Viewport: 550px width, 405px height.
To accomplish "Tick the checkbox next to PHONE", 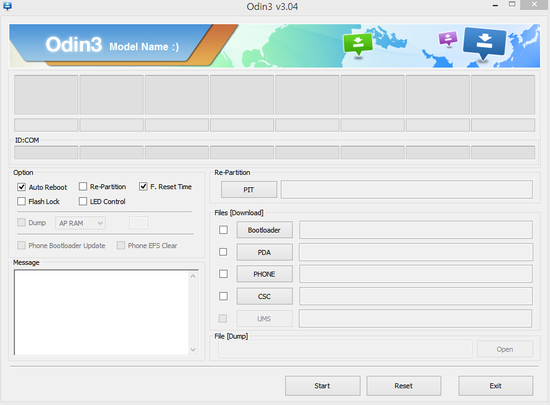I will click(223, 274).
